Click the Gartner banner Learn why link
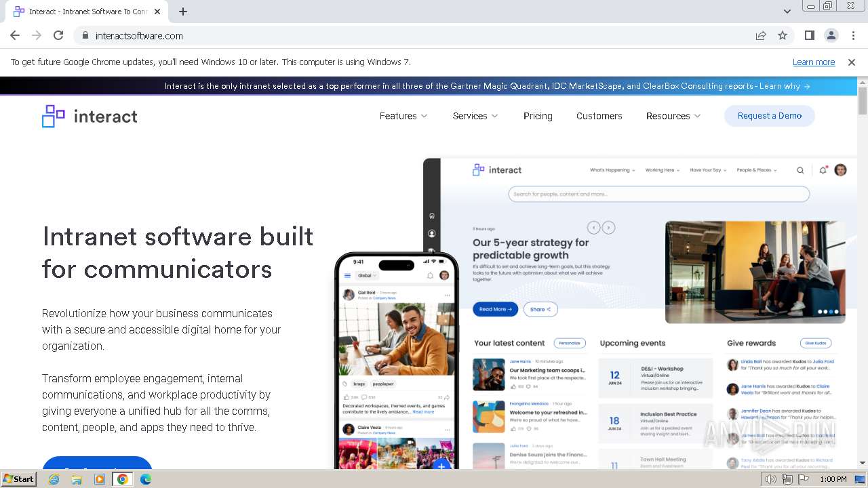The image size is (868, 488). pos(785,86)
